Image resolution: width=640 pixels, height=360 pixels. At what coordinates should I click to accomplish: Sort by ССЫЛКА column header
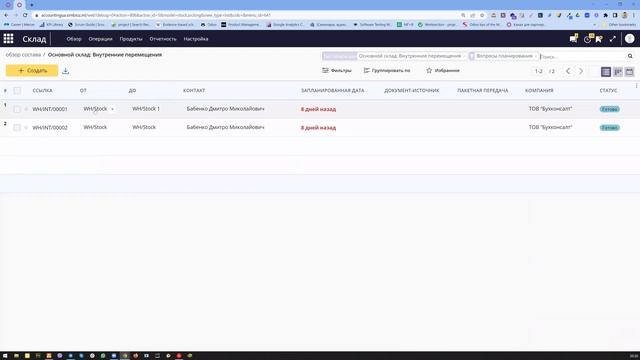point(42,91)
